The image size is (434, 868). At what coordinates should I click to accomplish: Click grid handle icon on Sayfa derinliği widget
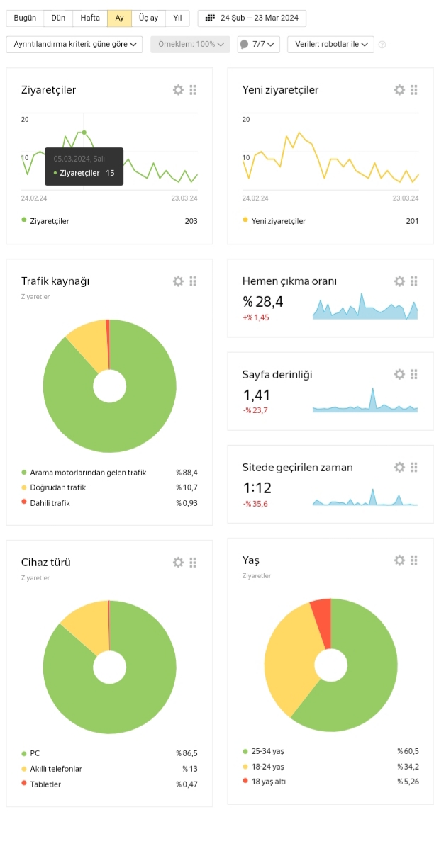pyautogui.click(x=414, y=374)
